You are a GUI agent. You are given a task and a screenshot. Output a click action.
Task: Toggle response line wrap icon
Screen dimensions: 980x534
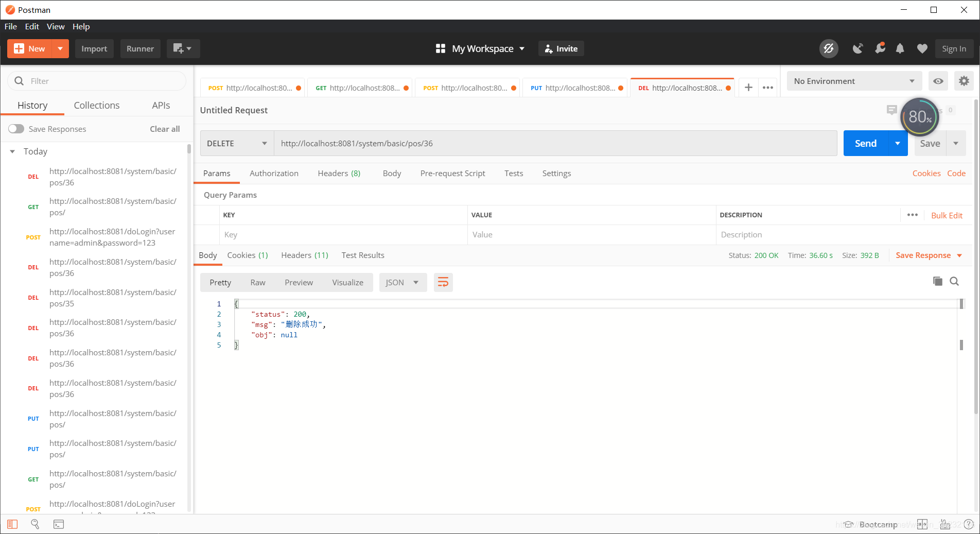point(443,282)
